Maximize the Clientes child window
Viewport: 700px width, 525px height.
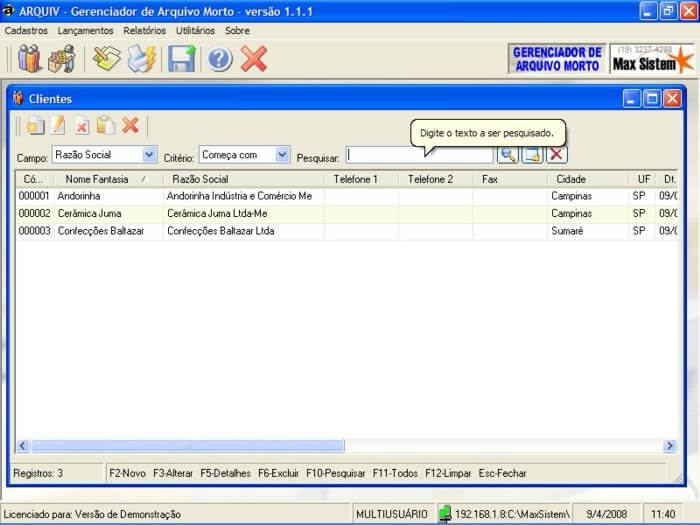pyautogui.click(x=652, y=98)
